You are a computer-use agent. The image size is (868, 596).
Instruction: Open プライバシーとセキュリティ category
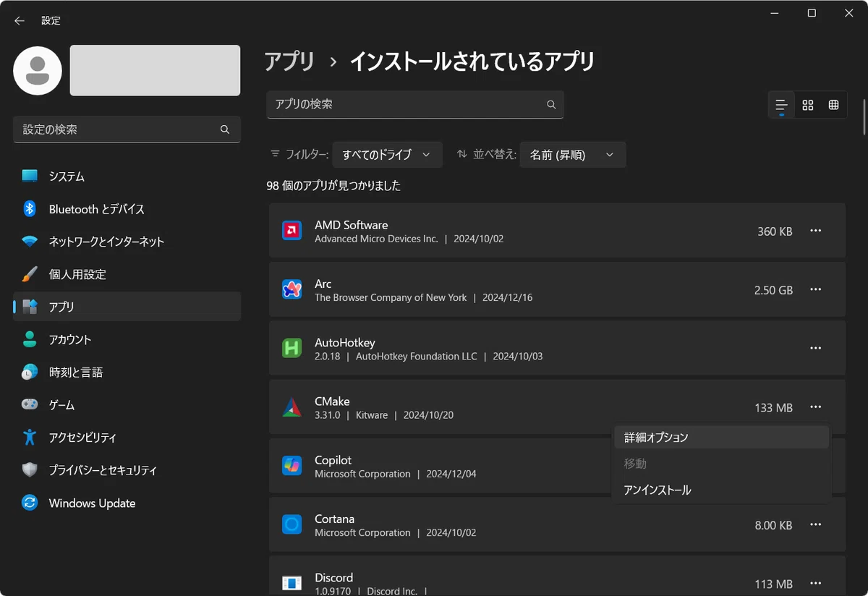(127, 470)
